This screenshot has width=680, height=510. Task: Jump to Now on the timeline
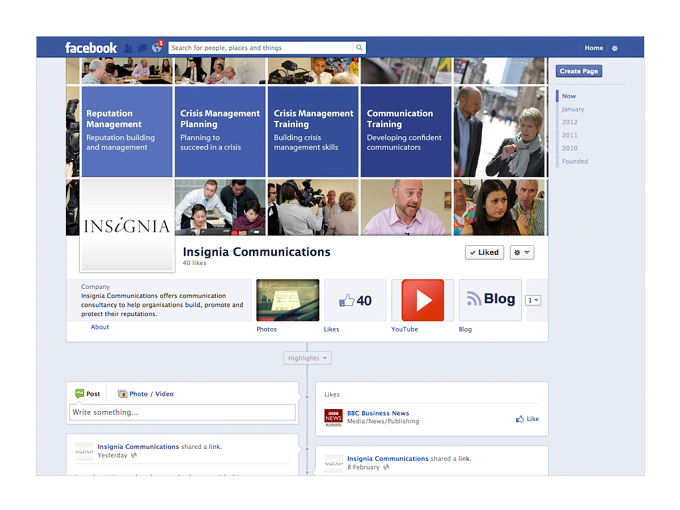(x=569, y=96)
